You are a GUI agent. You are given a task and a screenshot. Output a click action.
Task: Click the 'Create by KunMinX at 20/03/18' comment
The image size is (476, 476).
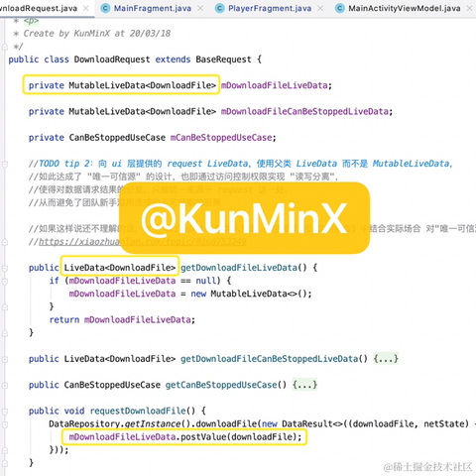point(97,34)
